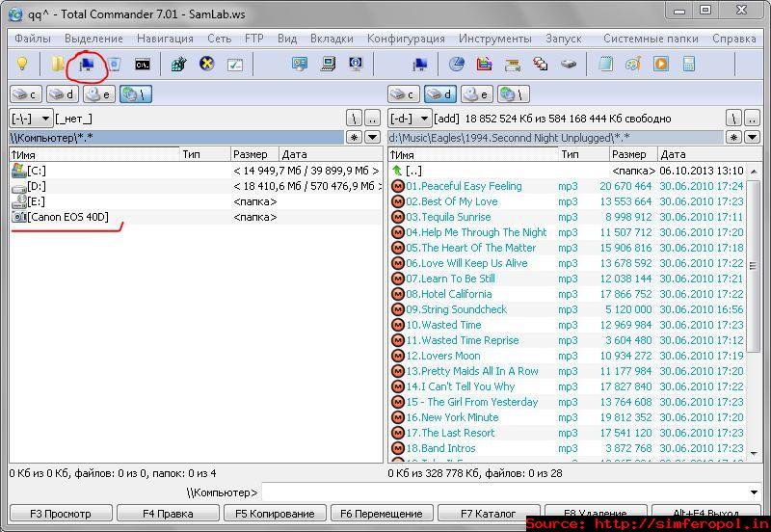Click F3 Просмотр button
This screenshot has height=532, width=771.
(x=61, y=514)
